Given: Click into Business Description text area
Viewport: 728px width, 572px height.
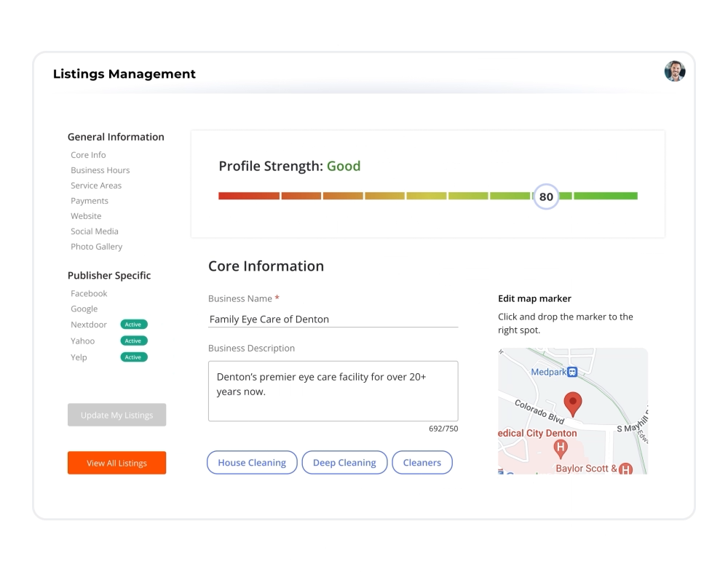Looking at the screenshot, I should [333, 391].
